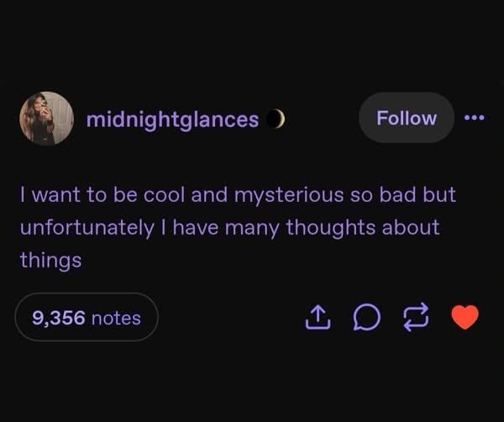This screenshot has height=422, width=504.
Task: Show the meatballs menu for this post
Action: point(475,118)
